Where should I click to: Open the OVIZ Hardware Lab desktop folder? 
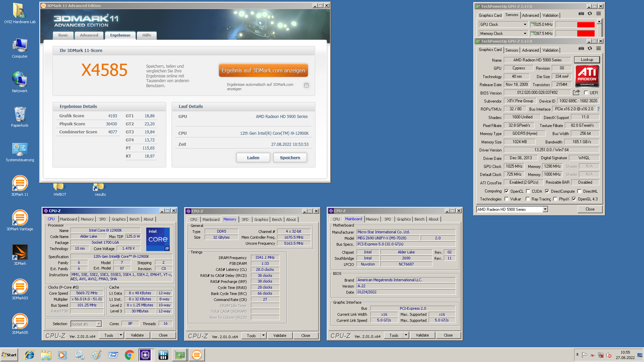[x=20, y=13]
